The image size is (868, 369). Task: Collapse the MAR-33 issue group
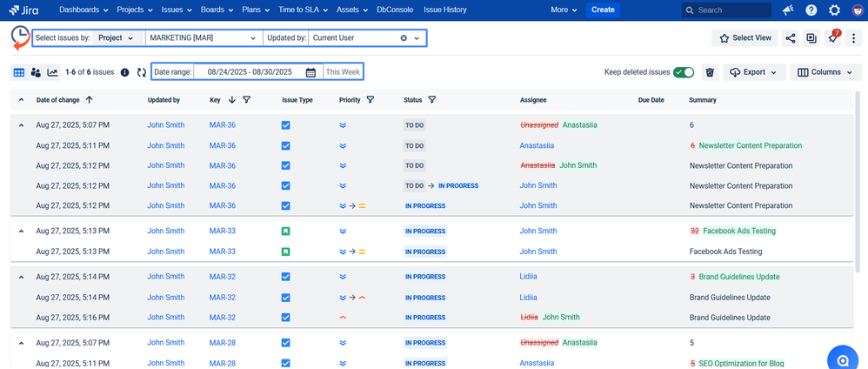pyautogui.click(x=21, y=231)
